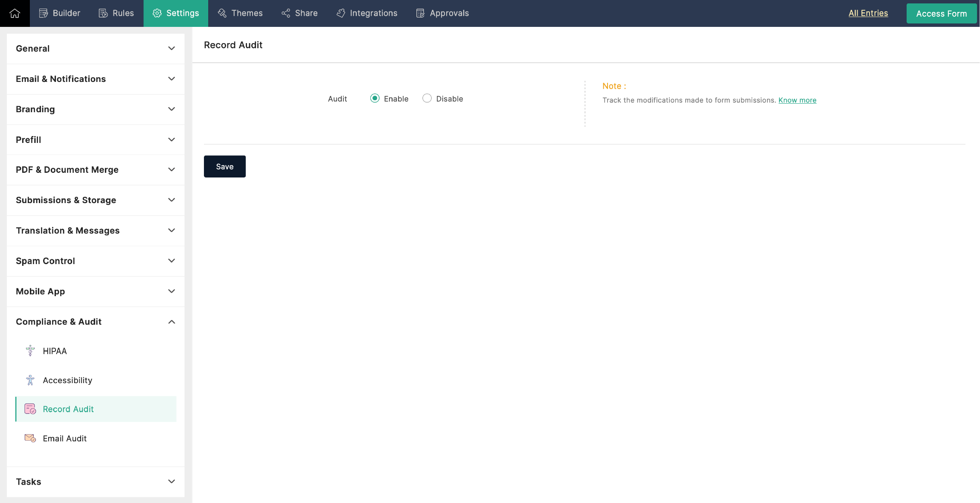Click the Settings gear icon
The width and height of the screenshot is (980, 503).
tap(157, 13)
